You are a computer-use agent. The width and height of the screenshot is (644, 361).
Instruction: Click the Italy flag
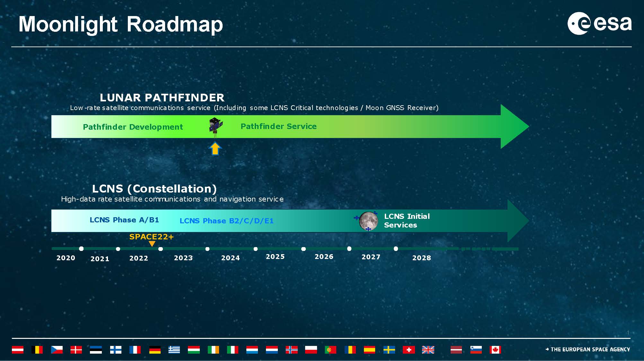233,350
